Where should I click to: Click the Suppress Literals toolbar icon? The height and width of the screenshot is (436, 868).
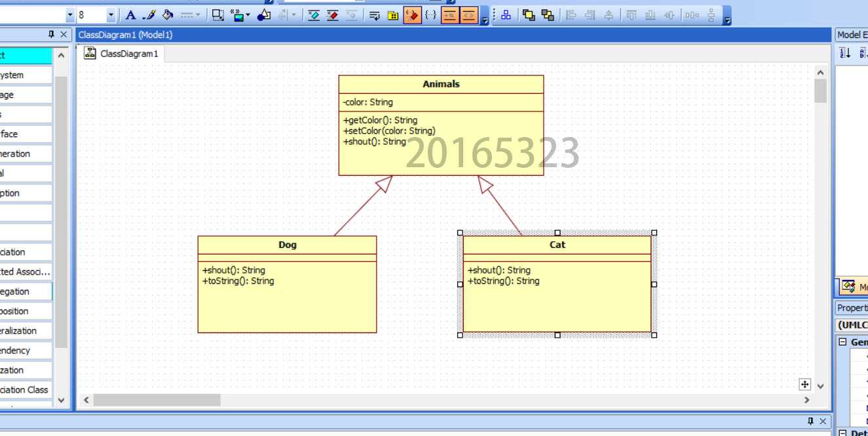pyautogui.click(x=352, y=15)
